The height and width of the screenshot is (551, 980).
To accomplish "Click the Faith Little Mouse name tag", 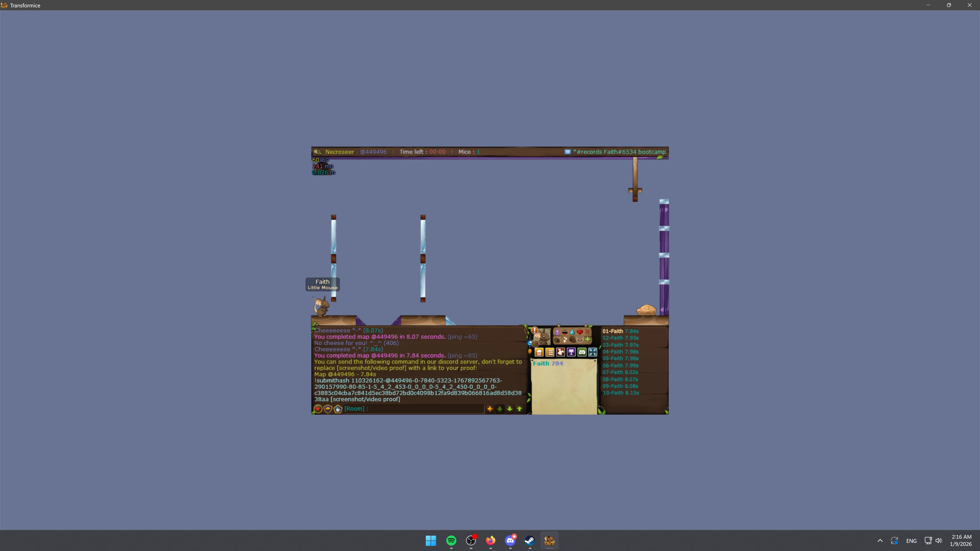I will tap(323, 285).
